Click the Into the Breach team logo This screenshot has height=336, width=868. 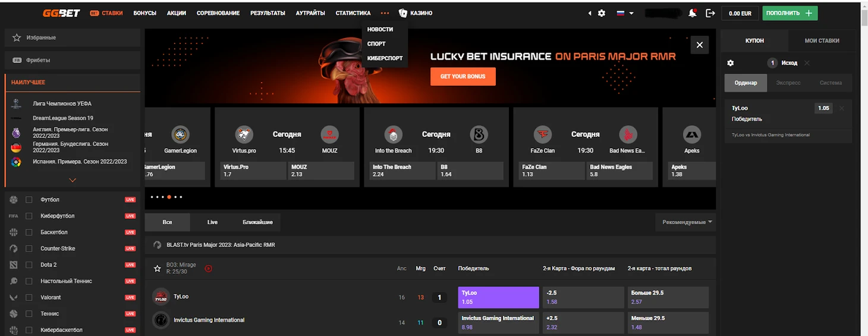tap(393, 134)
